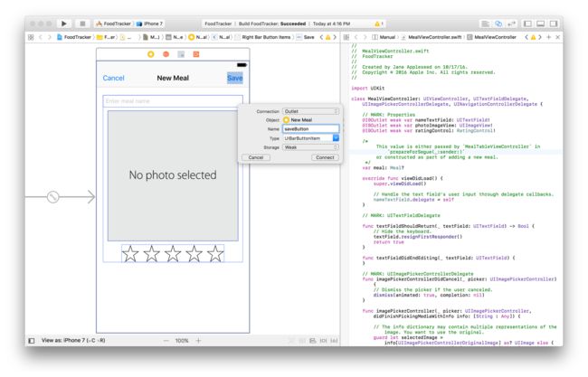Screen dimensions: 588x377
Task: Stop the running build
Action: 82,24
